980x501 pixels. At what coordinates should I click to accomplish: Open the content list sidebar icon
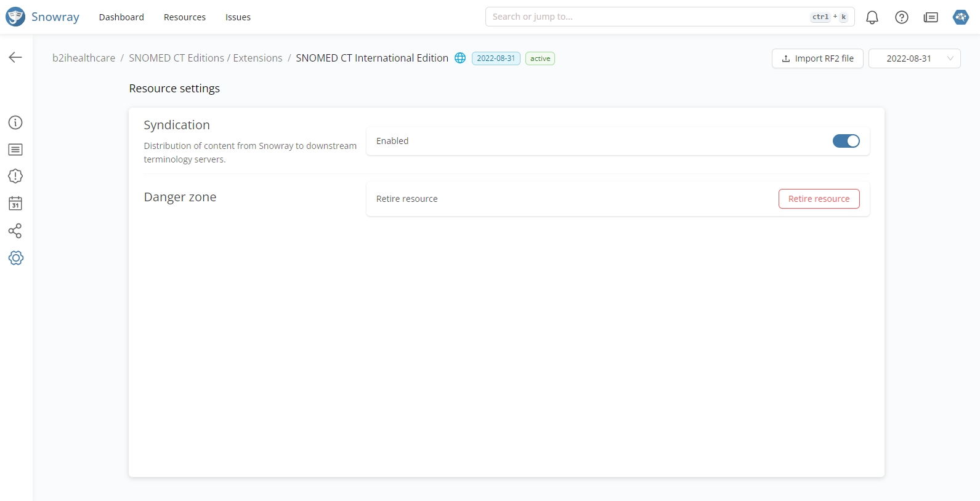pos(15,150)
